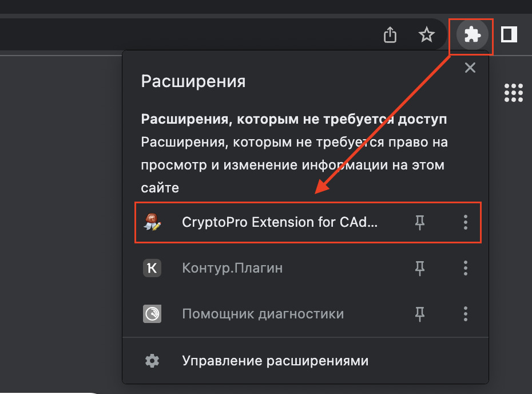Close the Расширения popup
Screen dimensions: 532x394
470,68
